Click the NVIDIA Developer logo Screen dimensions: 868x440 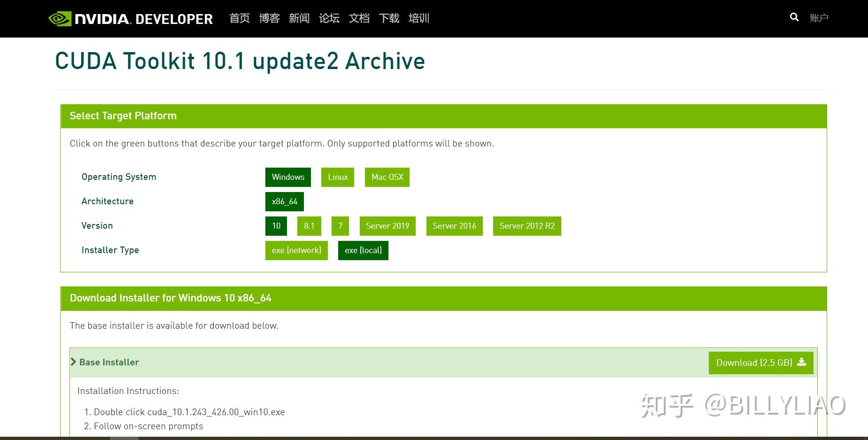130,18
